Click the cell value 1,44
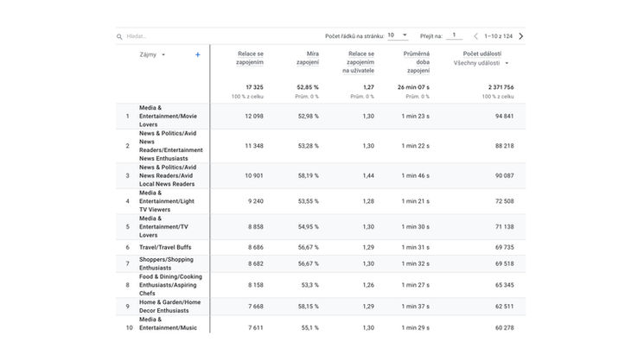 [x=368, y=175]
